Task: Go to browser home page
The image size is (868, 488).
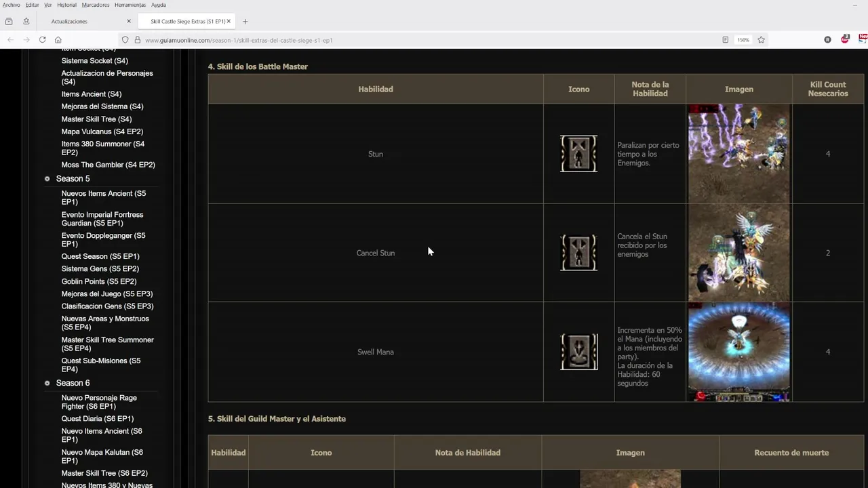Action: coord(58,40)
